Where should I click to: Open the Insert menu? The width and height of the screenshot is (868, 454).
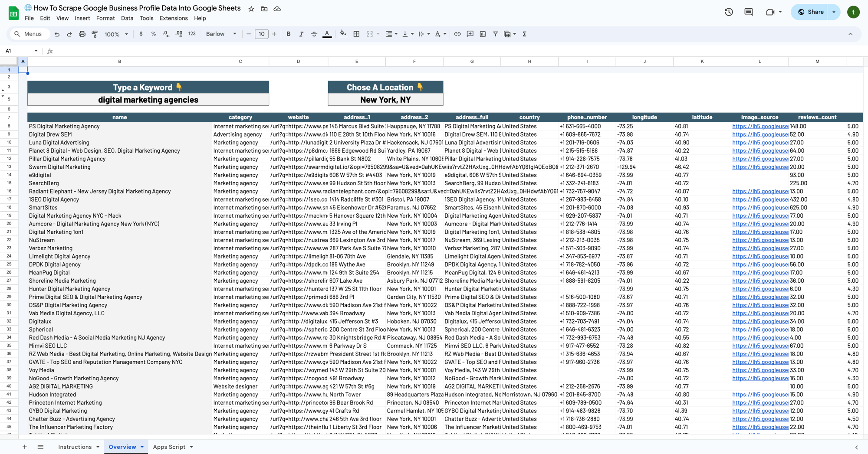[82, 18]
